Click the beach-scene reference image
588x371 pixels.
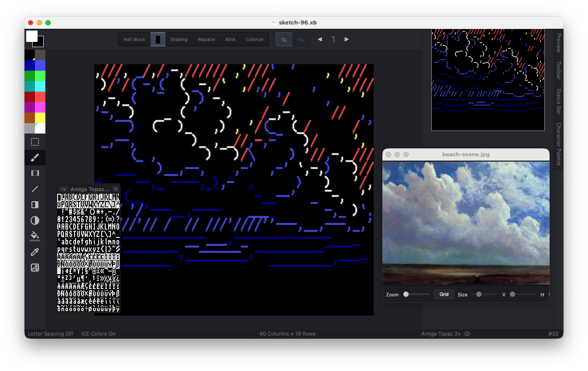point(466,223)
